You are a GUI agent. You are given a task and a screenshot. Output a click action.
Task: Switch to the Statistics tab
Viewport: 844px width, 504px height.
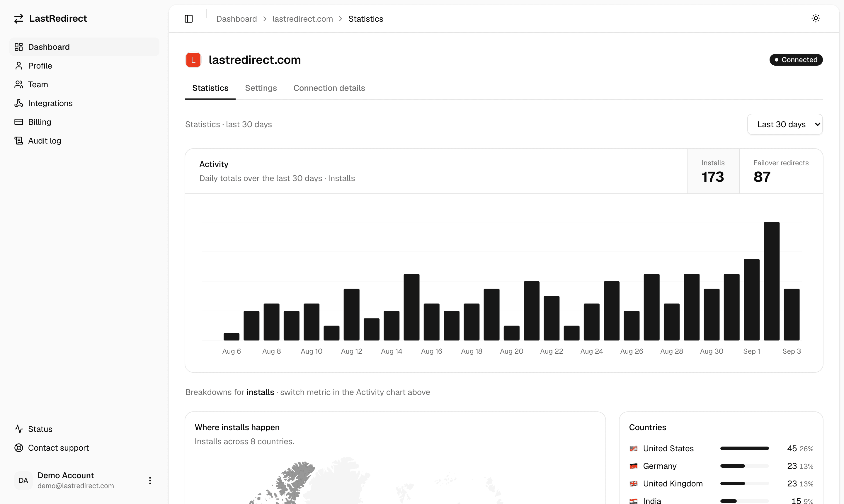coord(210,88)
